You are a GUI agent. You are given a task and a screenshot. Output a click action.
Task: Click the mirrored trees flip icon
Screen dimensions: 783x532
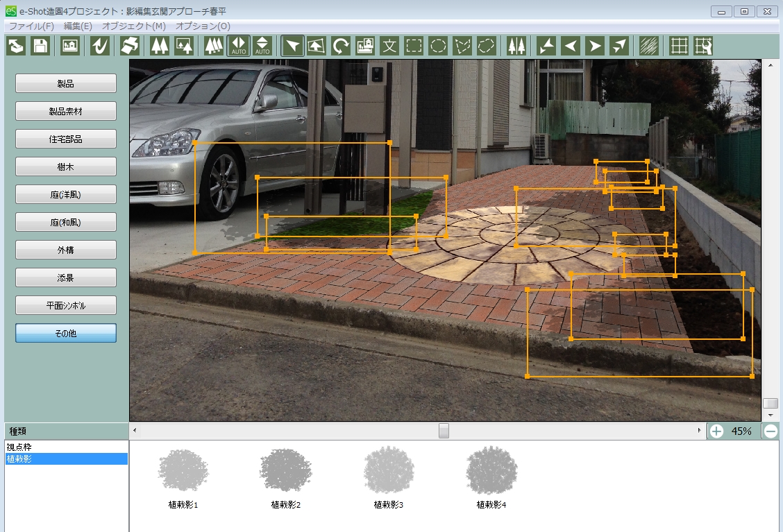click(516, 46)
